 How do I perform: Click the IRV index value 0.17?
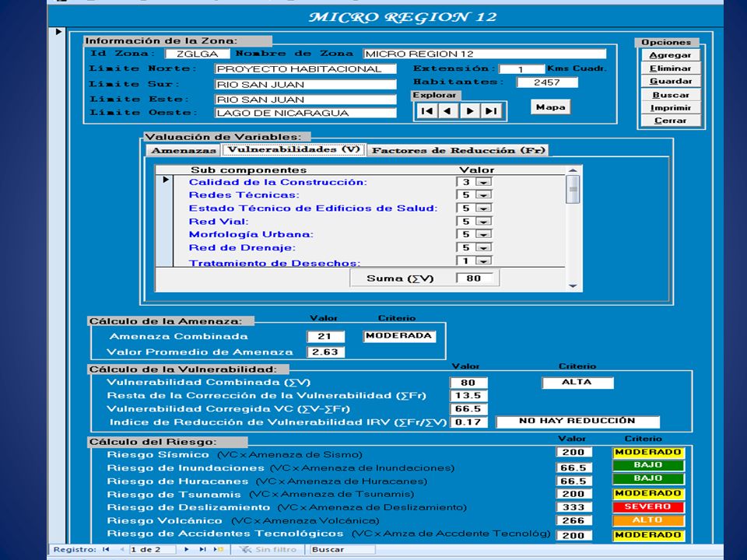pos(468,422)
